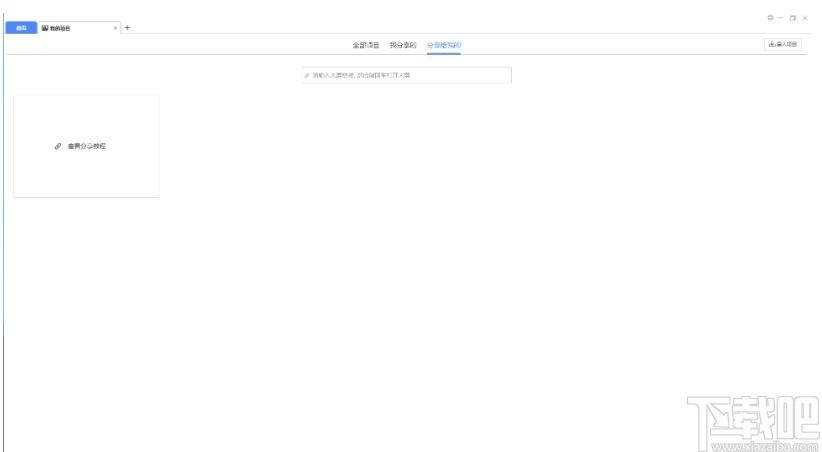Open the settings gear icon in title bar
The width and height of the screenshot is (822, 452).
[770, 18]
